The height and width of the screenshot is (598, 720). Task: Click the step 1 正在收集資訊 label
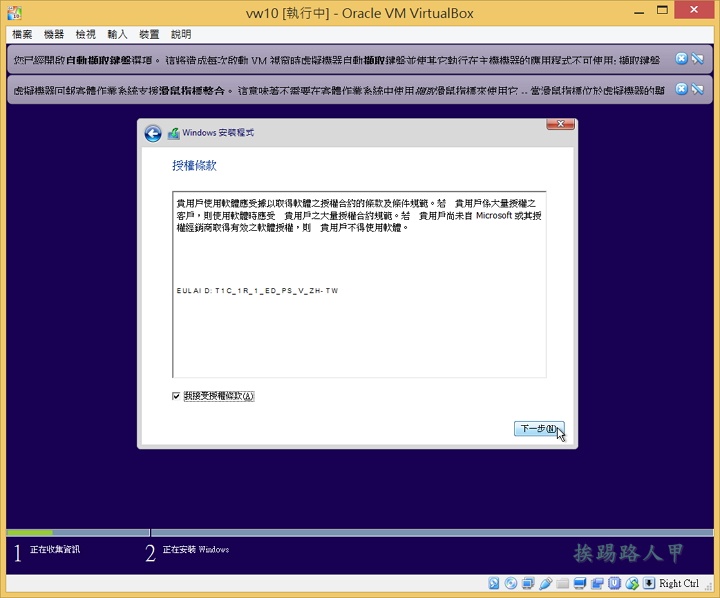coord(55,549)
